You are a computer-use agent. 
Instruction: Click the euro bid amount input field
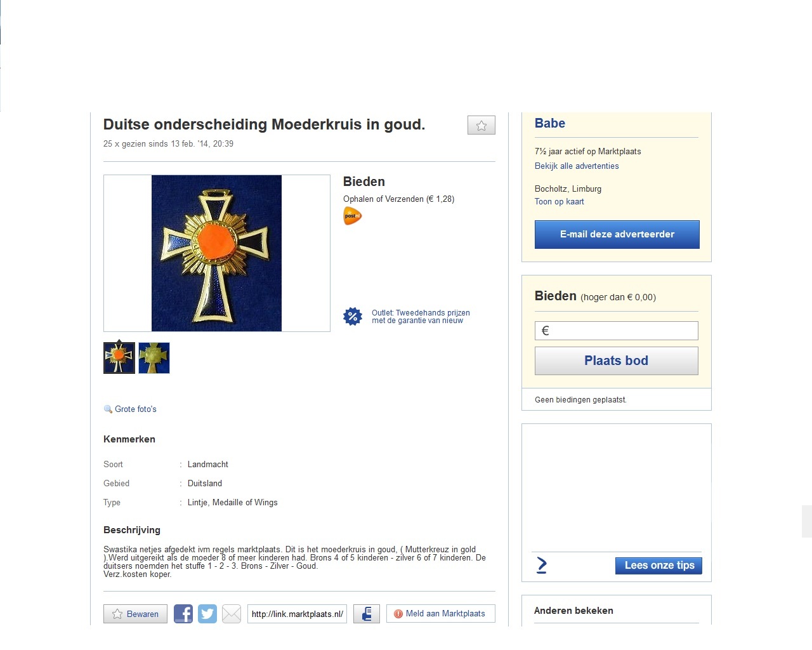[x=617, y=331]
